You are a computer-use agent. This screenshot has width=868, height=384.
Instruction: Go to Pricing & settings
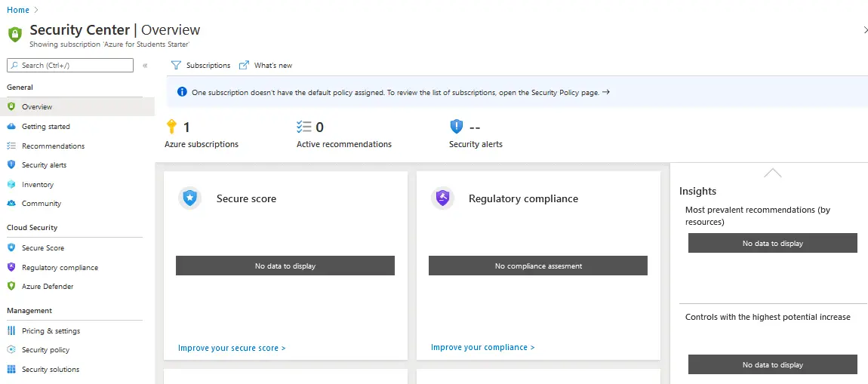(x=51, y=331)
